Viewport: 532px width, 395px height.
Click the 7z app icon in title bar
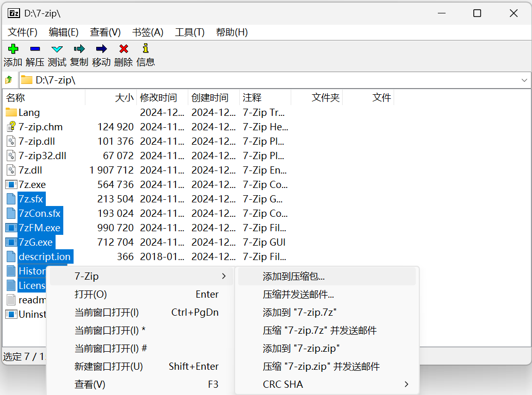14,13
